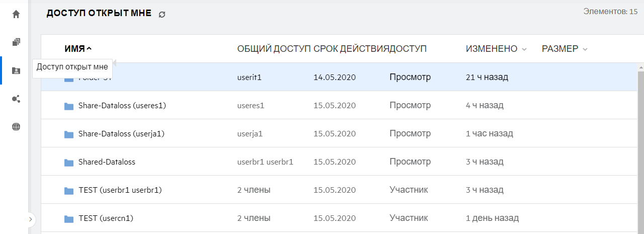Viewport: 644px width, 234px height.
Task: Click the ДОСТУП column header
Action: [x=409, y=49]
